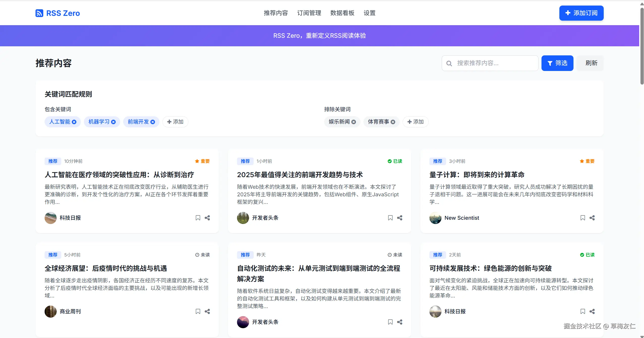
Task: Toggle 已读 status on 前端开发趋势 card
Action: click(395, 161)
